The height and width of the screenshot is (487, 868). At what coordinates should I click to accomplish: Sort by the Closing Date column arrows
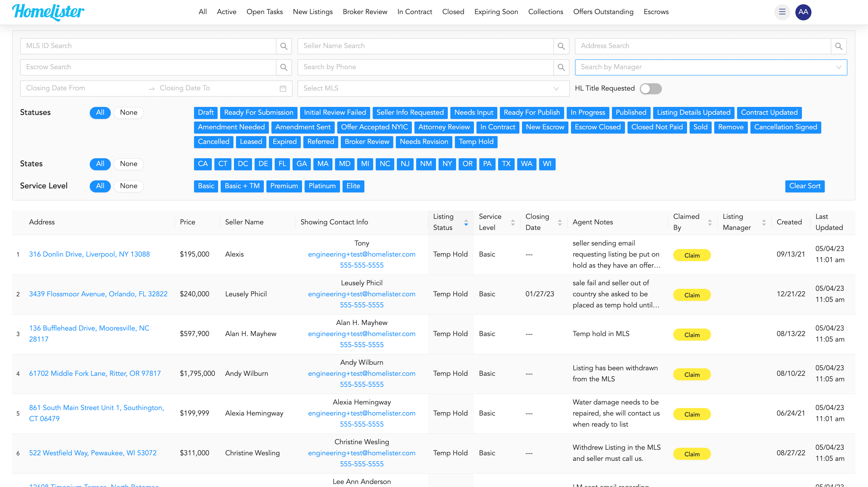pos(560,222)
